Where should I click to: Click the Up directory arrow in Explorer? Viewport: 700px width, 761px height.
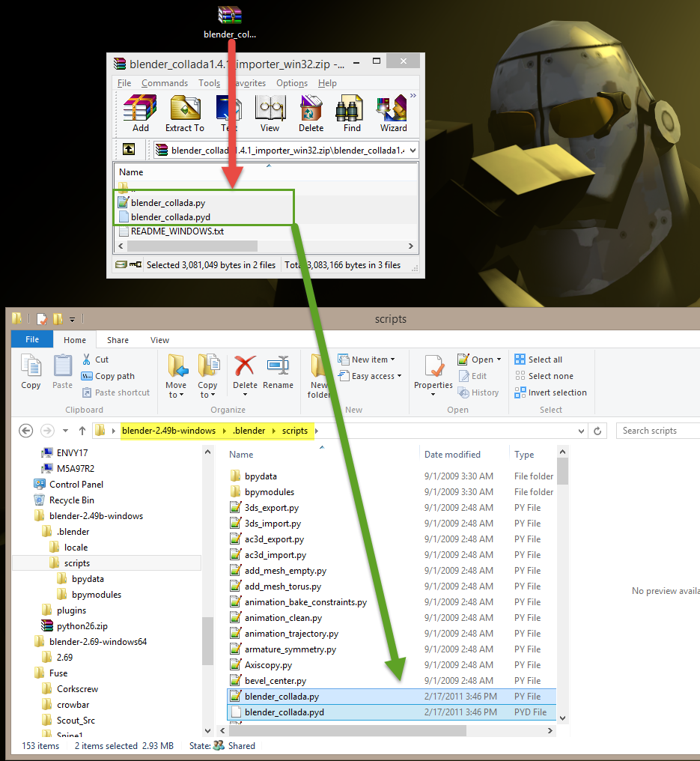82,431
